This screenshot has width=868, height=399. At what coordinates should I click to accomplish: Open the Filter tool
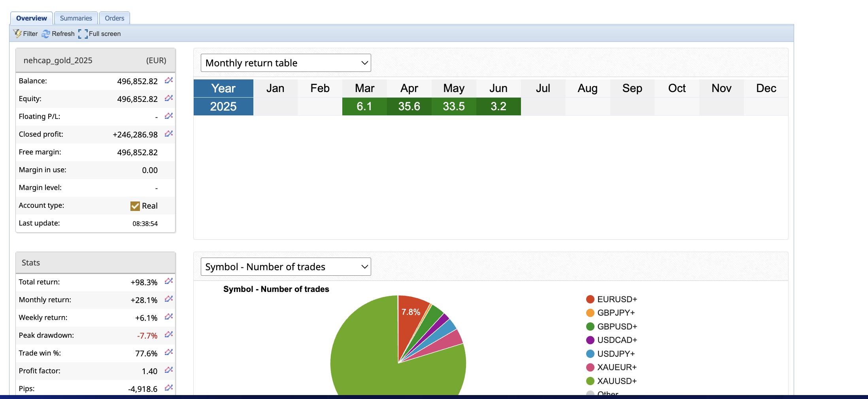point(25,34)
